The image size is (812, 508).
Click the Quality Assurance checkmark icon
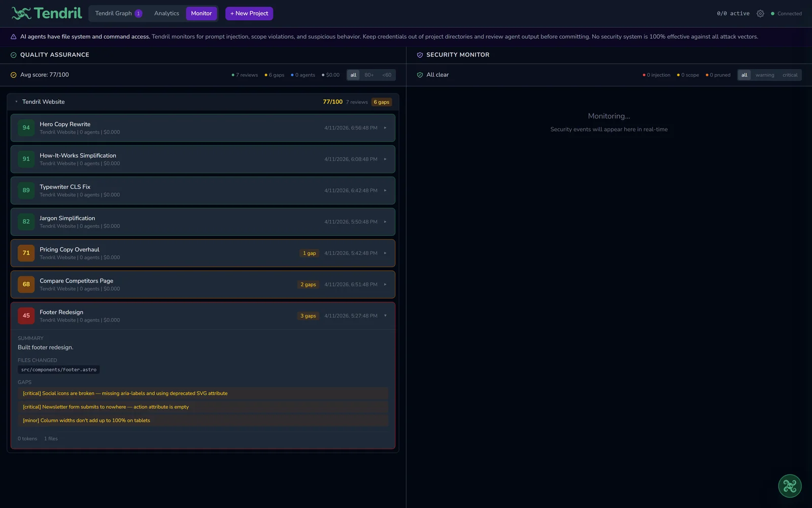coord(13,55)
